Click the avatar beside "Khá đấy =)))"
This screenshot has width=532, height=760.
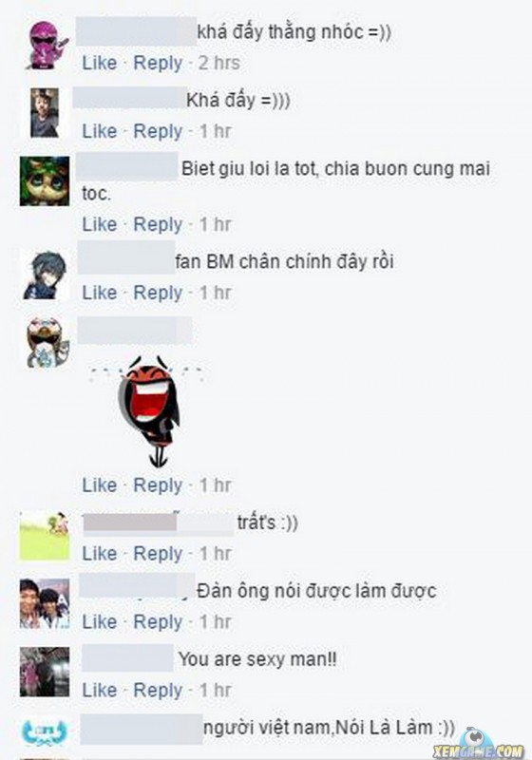45,113
